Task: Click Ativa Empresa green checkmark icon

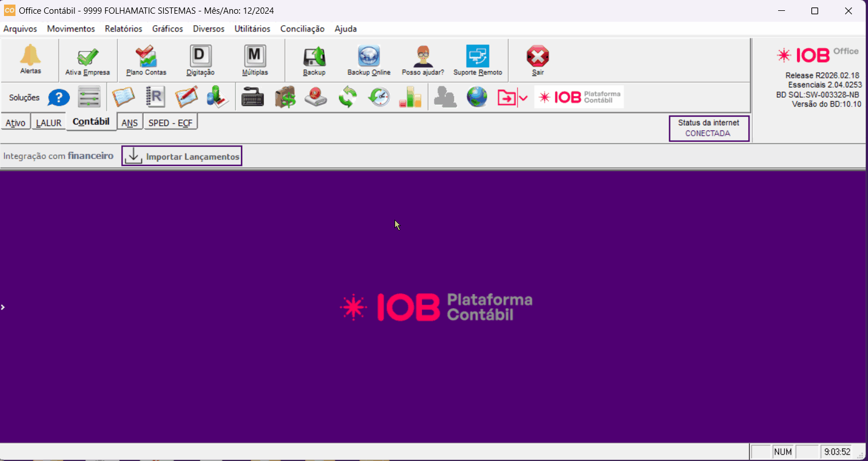Action: point(88,60)
